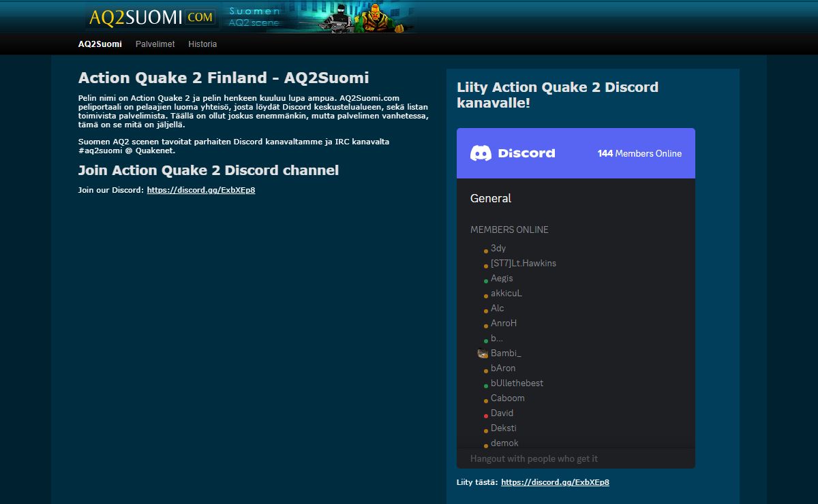This screenshot has width=818, height=504.
Task: Select member [ST7]Lt.Hawkins
Action: point(524,264)
